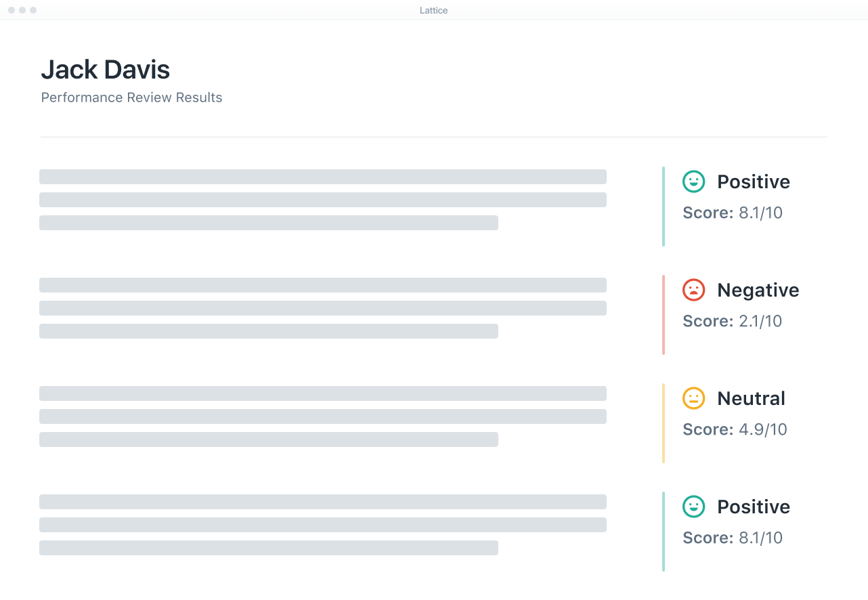The width and height of the screenshot is (868, 600).
Task: Close the Lattice window with the leftmost dot
Action: coord(12,10)
